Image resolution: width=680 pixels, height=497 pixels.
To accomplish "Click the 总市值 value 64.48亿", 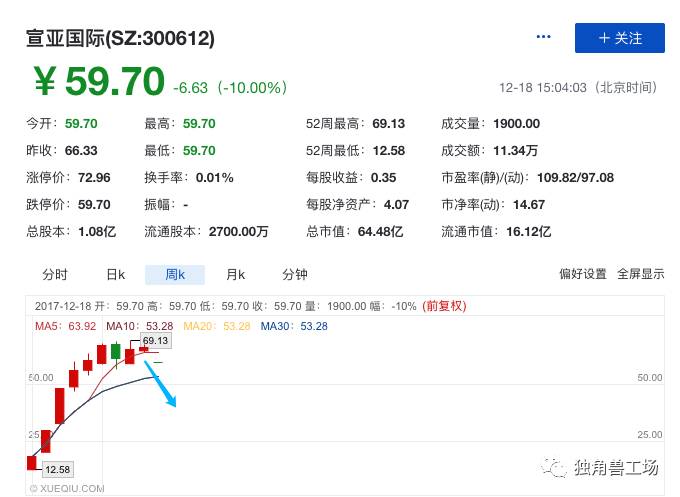I will (380, 232).
